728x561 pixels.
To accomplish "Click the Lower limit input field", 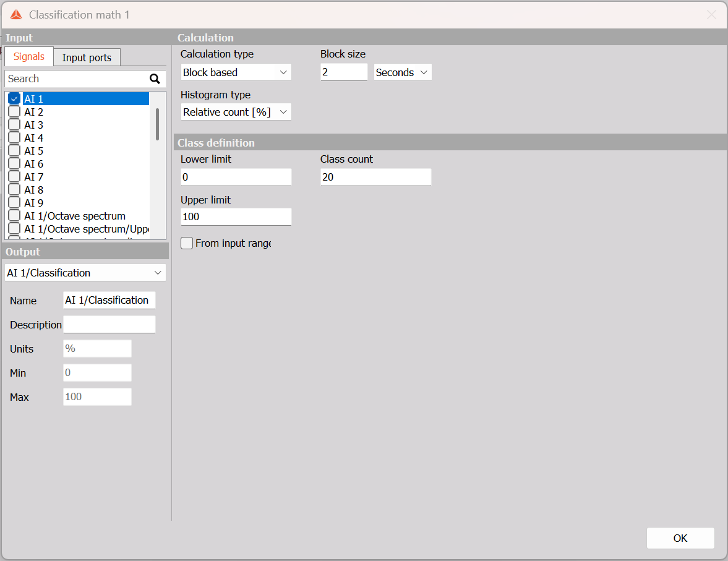I will (x=236, y=178).
